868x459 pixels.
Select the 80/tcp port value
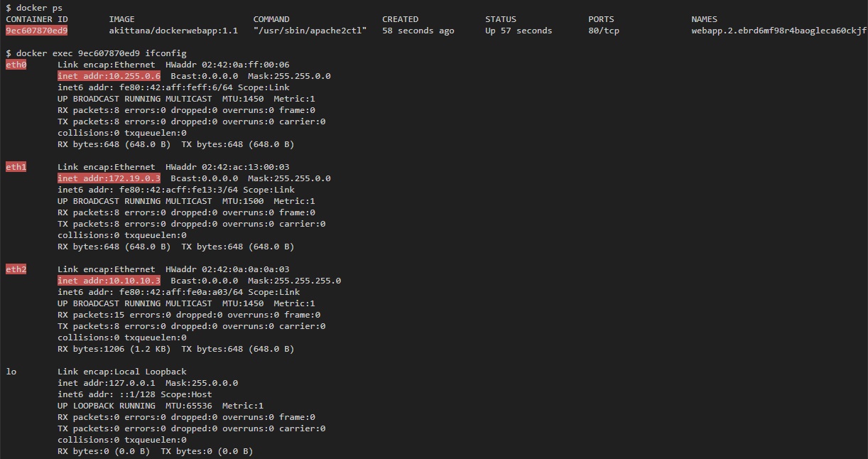click(604, 31)
